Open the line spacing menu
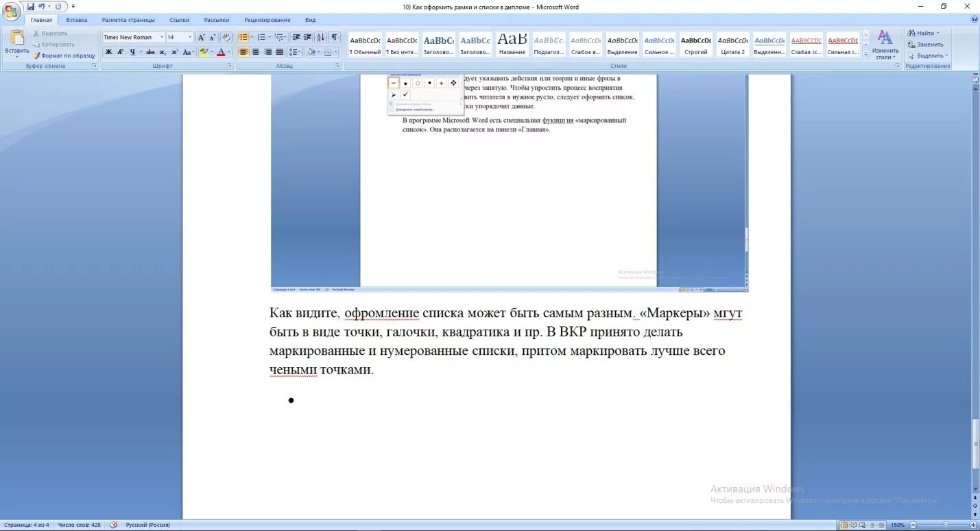 click(295, 52)
